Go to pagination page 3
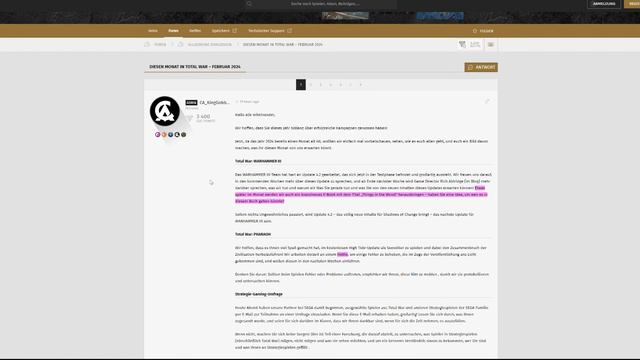Screen dimensions: 640x360 pos(321,84)
